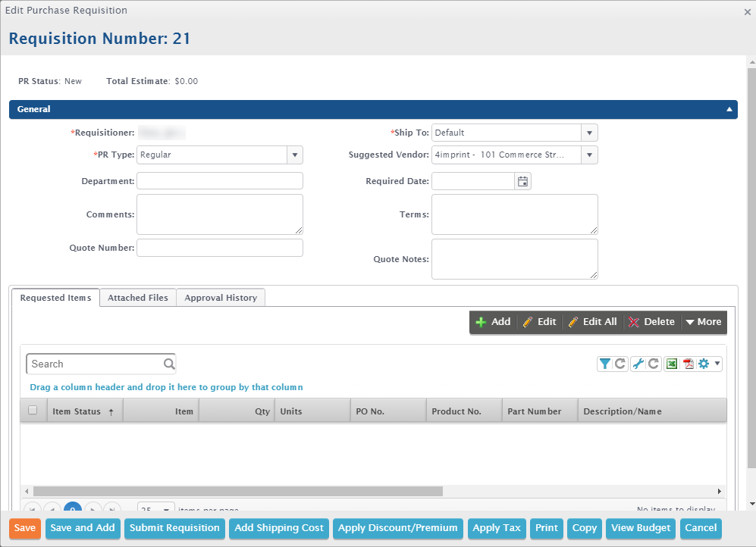Click the wrench icon in grid toolbar
The image size is (756, 547).
[x=638, y=364]
